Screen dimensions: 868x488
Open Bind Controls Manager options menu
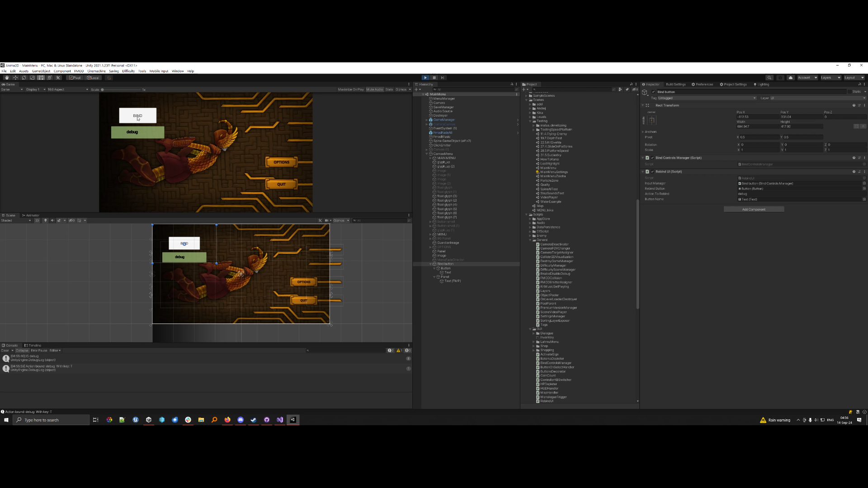point(864,158)
